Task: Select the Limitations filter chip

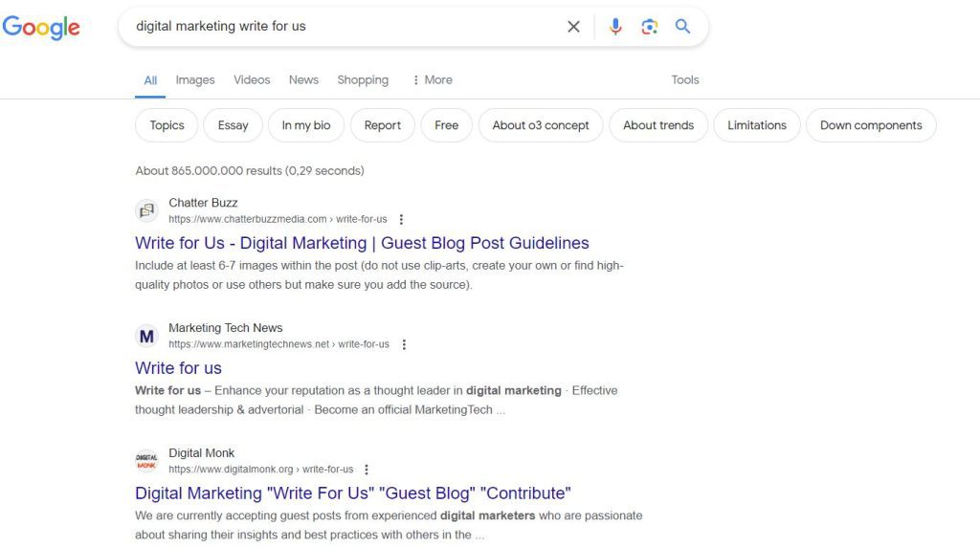Action: coord(757,125)
